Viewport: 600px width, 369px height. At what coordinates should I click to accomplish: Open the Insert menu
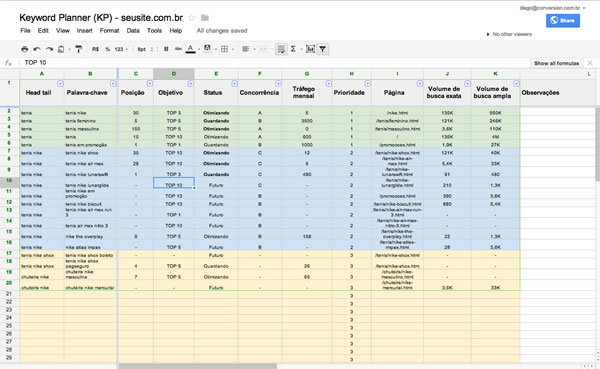pos(85,31)
